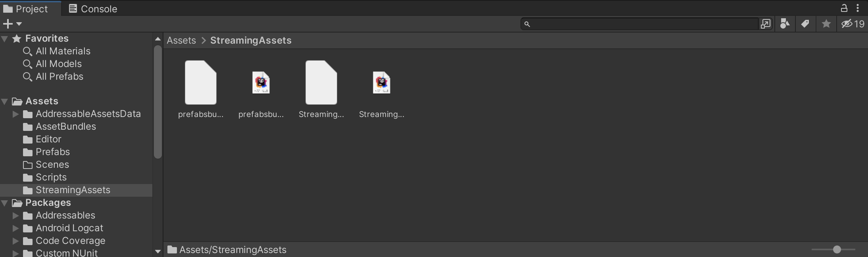
Task: Click StreamingAssets in the breadcrumb
Action: tap(251, 40)
